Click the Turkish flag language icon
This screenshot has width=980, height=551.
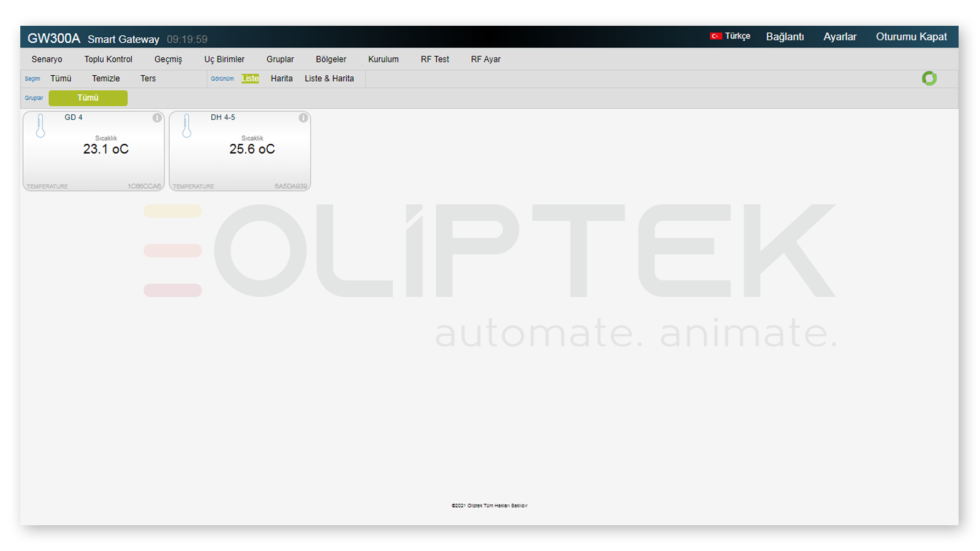click(x=716, y=36)
